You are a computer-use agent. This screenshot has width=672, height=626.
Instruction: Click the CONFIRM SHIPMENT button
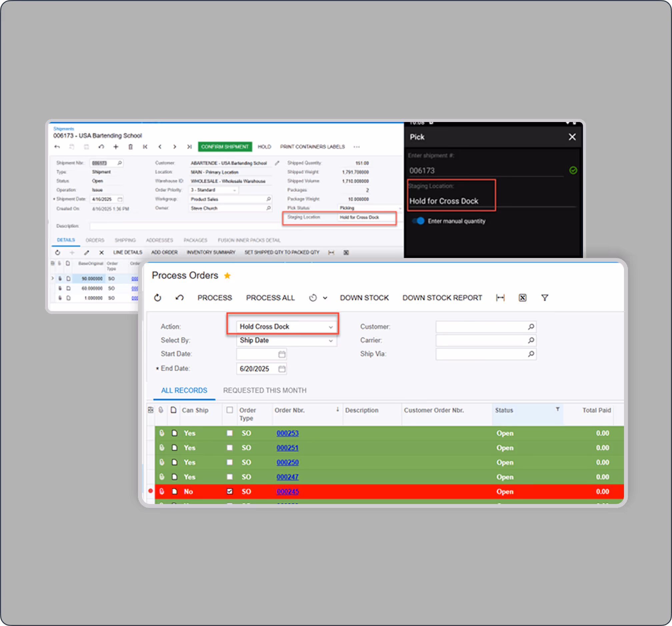pos(224,147)
